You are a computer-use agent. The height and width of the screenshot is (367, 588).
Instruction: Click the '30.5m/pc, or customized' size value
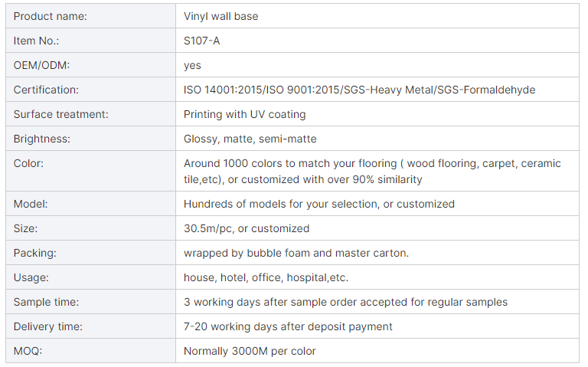247,228
